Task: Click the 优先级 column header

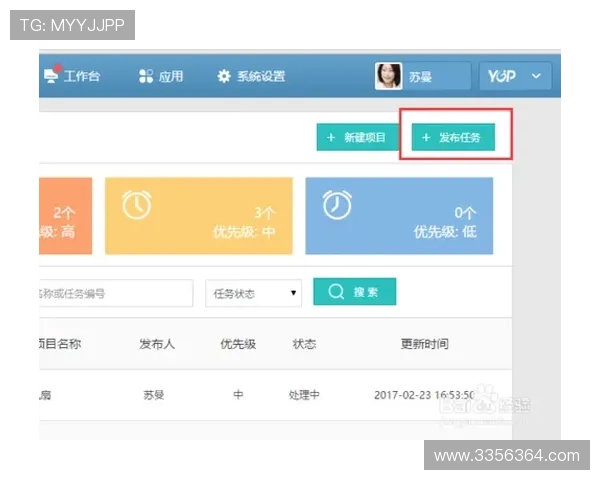Action: (x=238, y=344)
